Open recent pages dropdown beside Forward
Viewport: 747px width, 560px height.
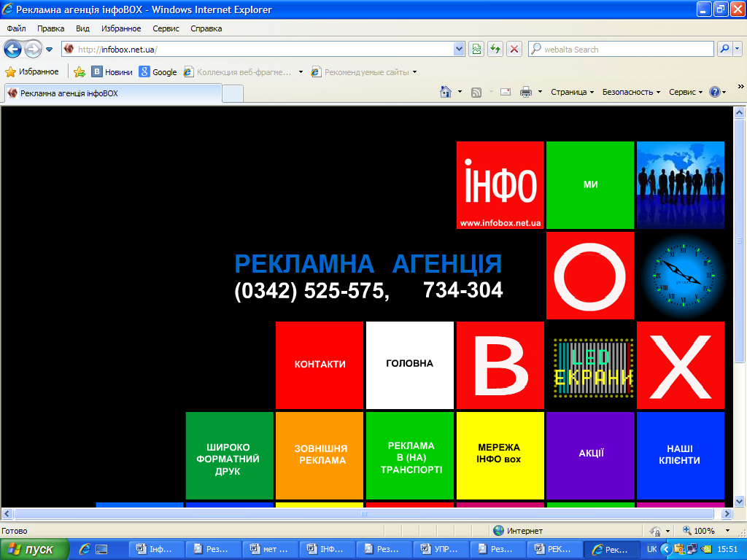tap(49, 49)
